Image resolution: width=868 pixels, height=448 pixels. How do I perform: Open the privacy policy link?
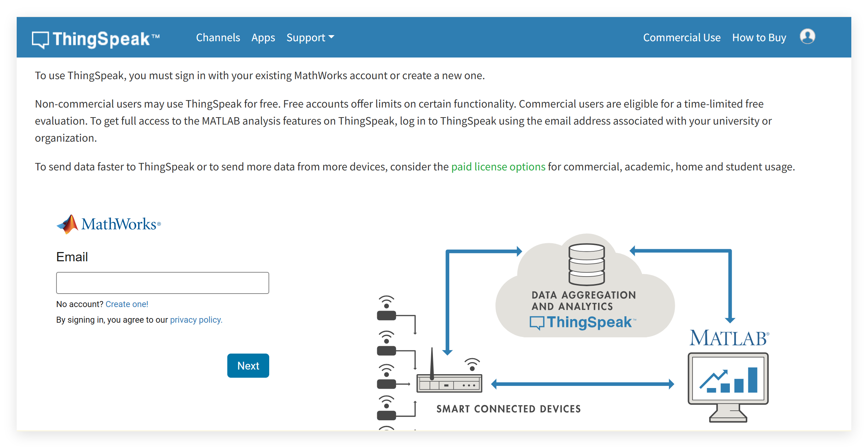pos(196,320)
